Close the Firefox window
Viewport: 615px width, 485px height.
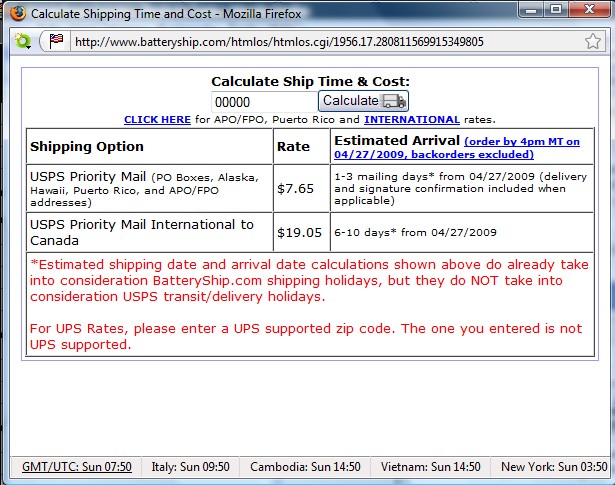tap(589, 9)
